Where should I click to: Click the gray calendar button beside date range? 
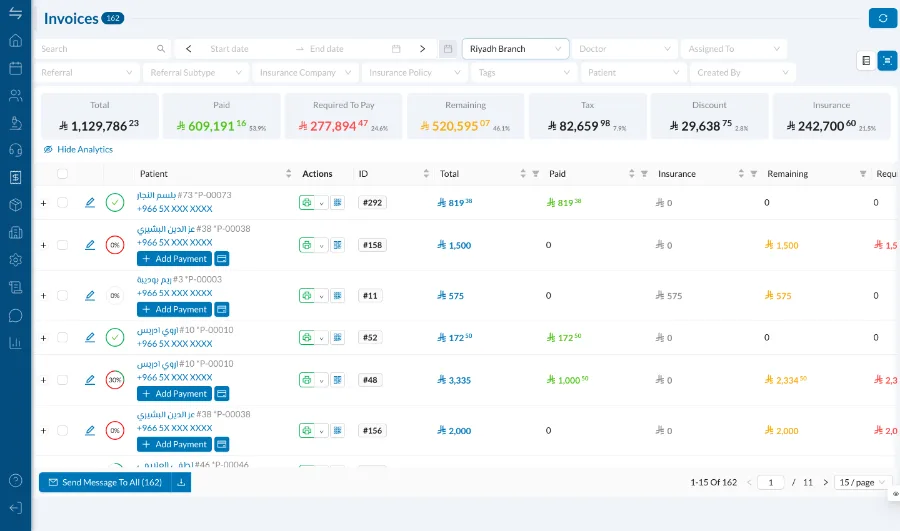click(x=448, y=49)
